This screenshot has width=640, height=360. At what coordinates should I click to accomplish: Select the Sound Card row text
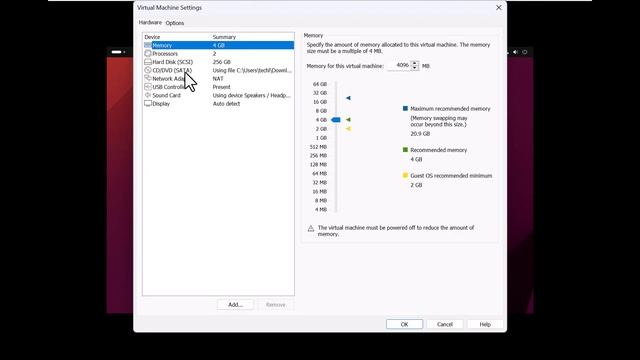(166, 95)
